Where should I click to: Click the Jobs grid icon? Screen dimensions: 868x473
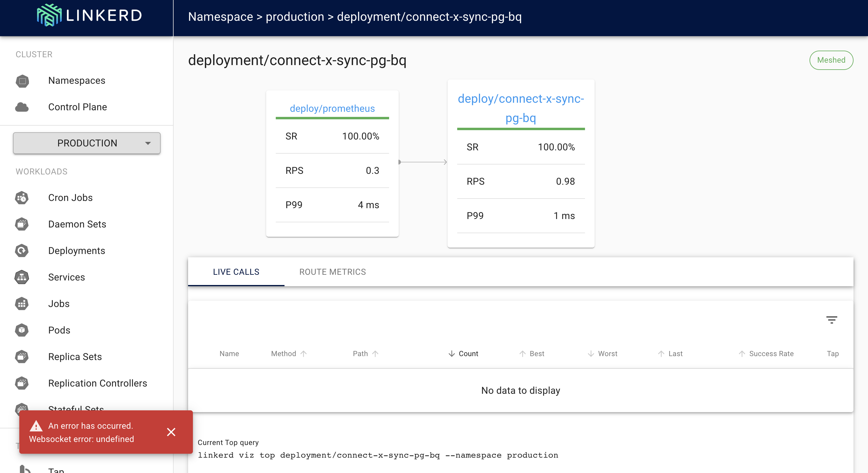[22, 304]
